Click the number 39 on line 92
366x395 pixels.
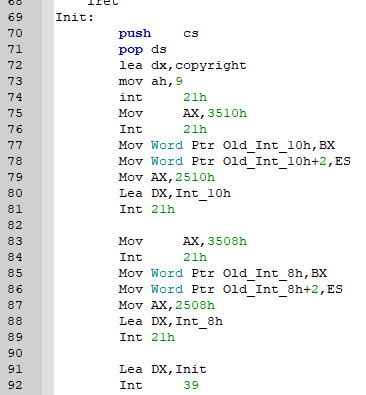[191, 385]
